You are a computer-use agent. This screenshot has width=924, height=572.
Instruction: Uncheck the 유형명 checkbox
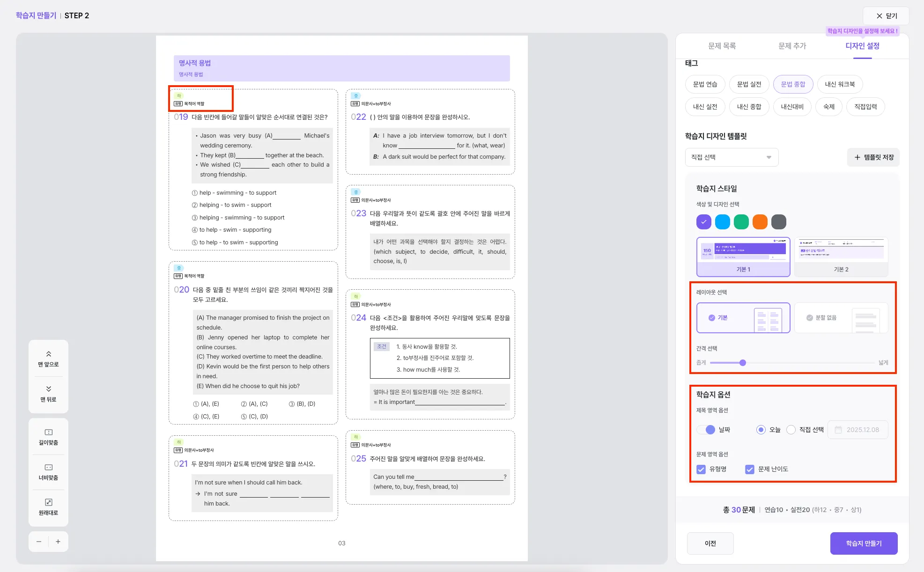(701, 469)
